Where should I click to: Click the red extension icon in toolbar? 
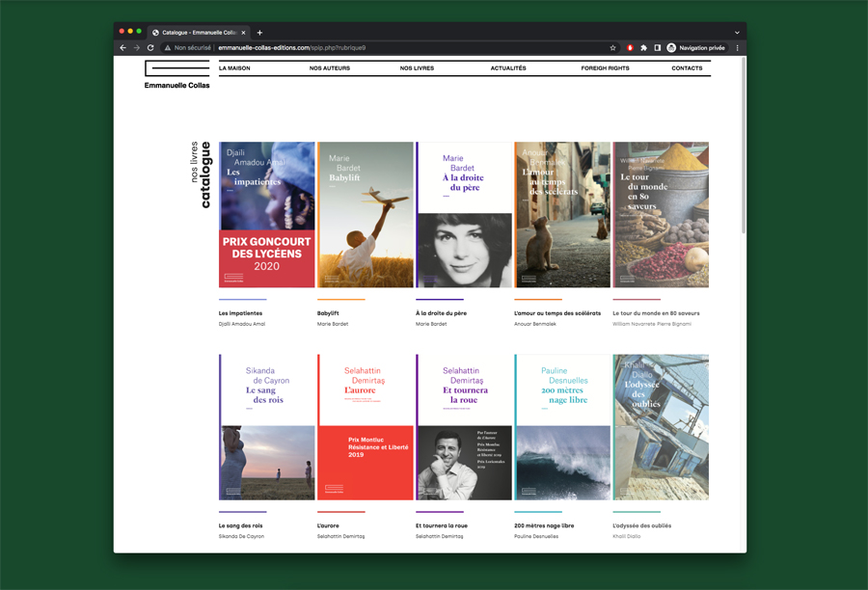[630, 47]
